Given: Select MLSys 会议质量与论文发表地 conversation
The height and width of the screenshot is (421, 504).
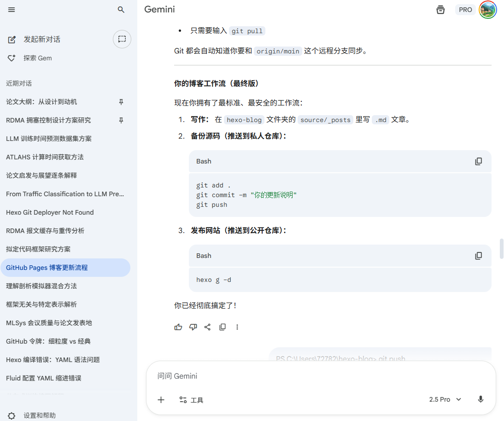Looking at the screenshot, I should [49, 323].
